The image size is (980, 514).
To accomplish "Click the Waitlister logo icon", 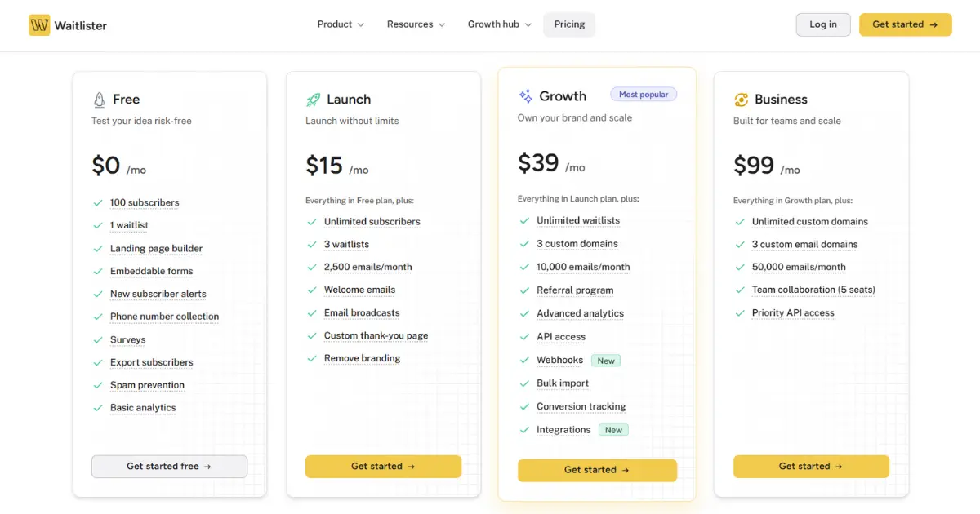I will tap(38, 24).
